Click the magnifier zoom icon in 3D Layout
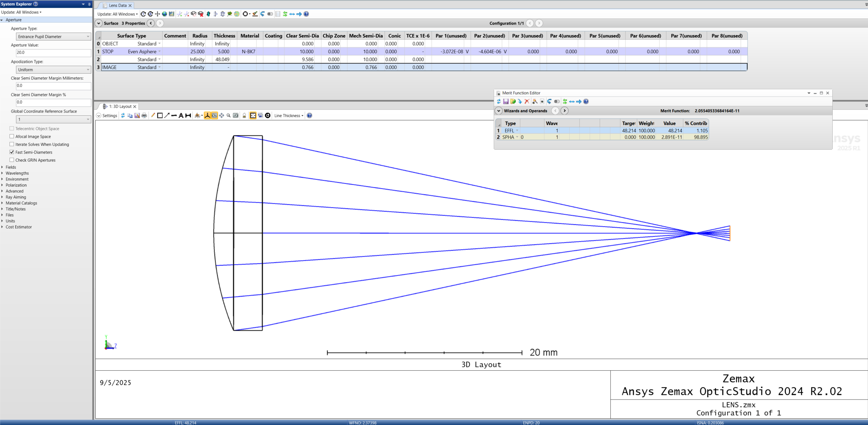 click(x=229, y=115)
